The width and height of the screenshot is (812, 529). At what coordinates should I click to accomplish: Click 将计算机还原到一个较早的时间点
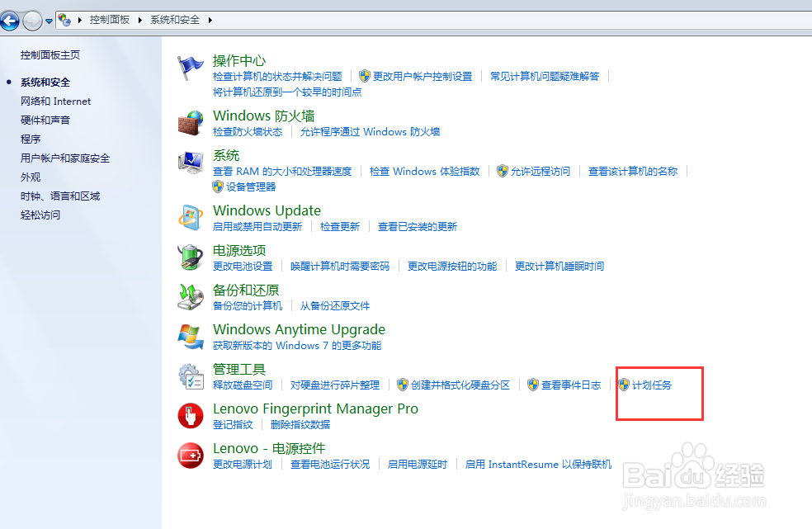(287, 92)
